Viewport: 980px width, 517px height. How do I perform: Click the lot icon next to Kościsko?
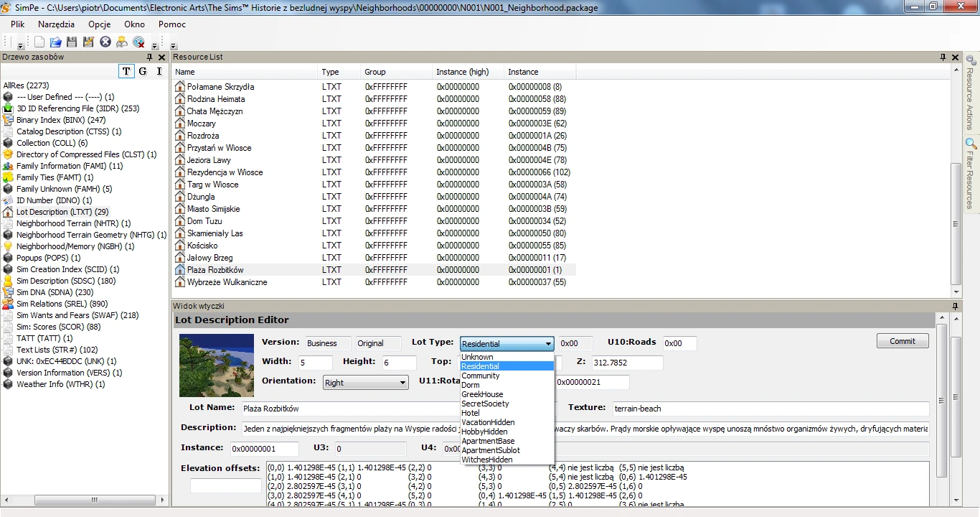pos(180,246)
